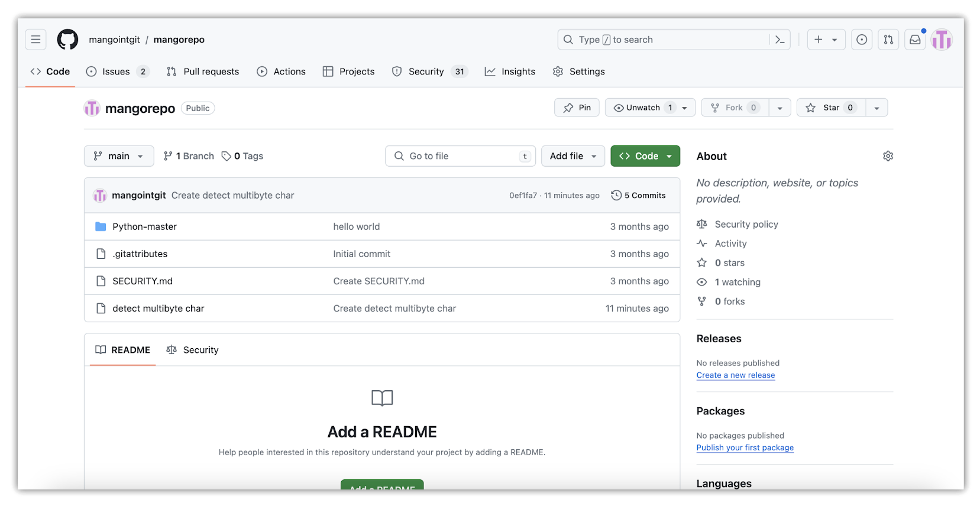This screenshot has width=980, height=506.
Task: Click the GitHub Octocat logo
Action: 67,40
